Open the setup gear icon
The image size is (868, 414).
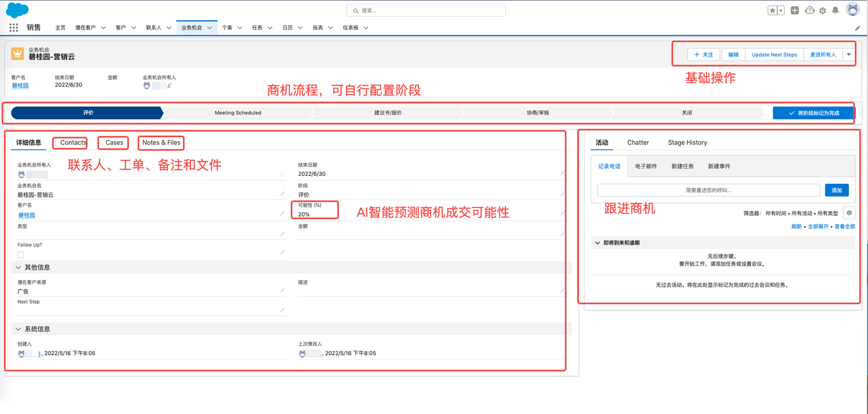point(822,10)
